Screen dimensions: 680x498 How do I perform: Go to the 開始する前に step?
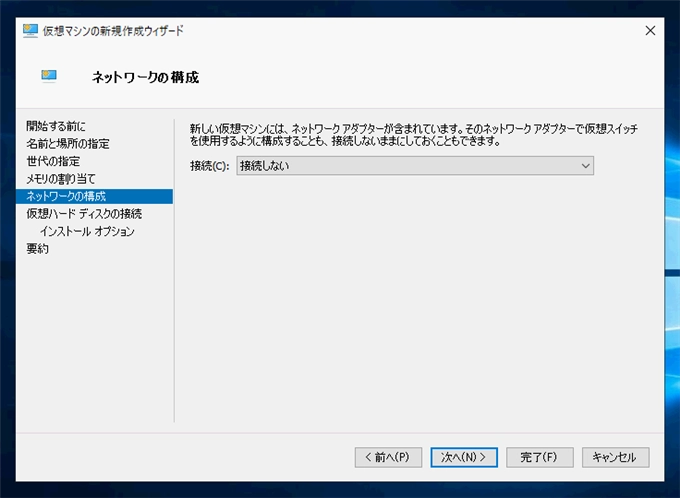click(56, 126)
